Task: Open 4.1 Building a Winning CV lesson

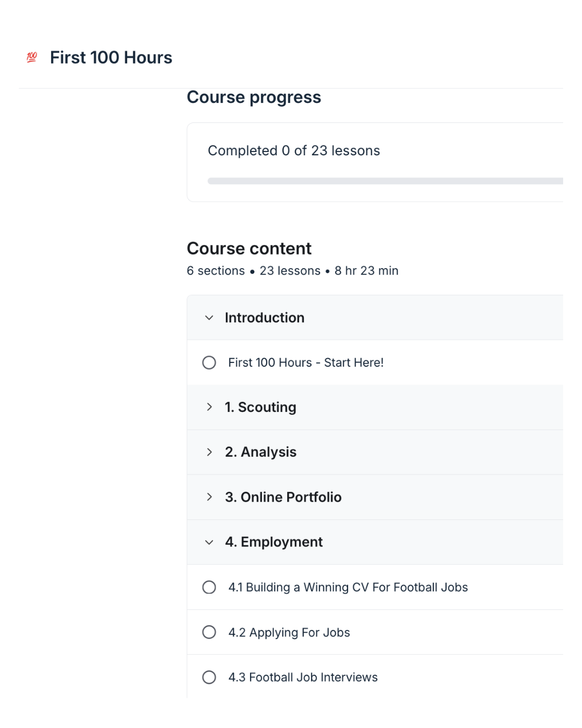Action: tap(348, 587)
